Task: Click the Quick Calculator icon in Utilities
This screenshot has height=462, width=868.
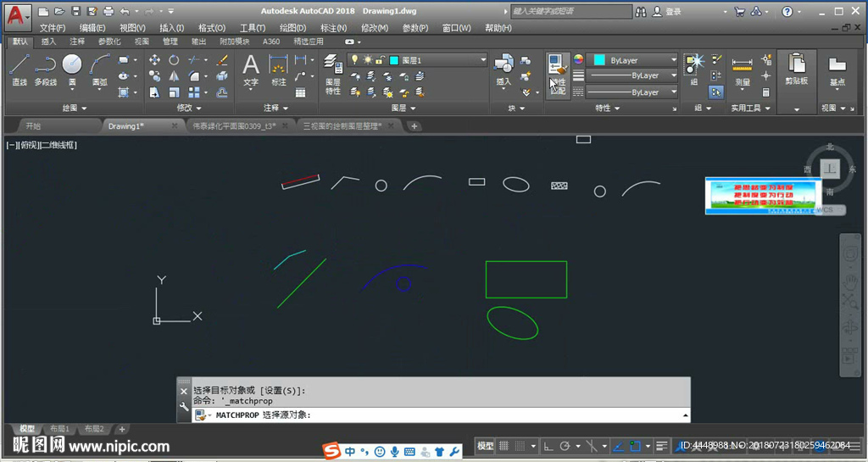Action: pos(766,92)
